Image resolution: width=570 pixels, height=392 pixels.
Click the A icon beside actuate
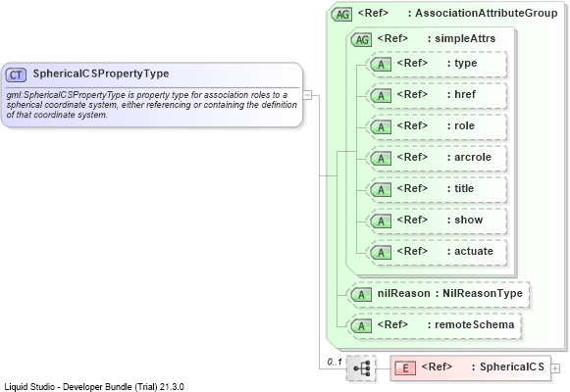(381, 252)
